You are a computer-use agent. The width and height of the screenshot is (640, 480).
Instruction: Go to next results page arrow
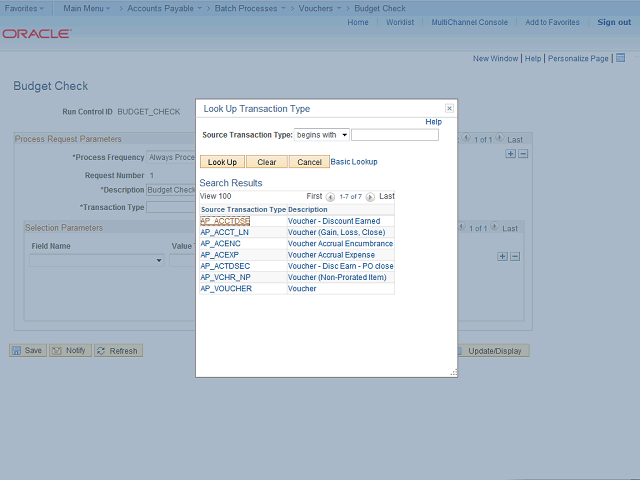(370, 197)
